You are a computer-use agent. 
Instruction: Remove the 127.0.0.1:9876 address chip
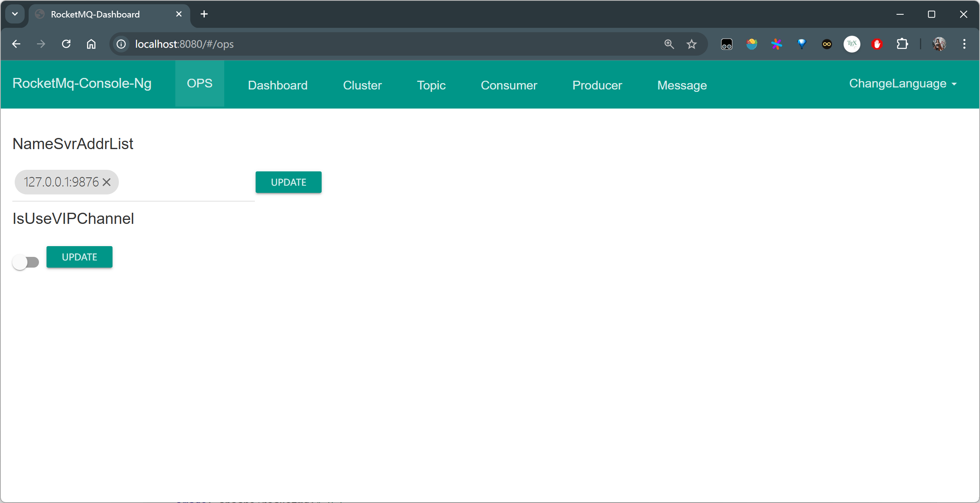click(x=107, y=182)
